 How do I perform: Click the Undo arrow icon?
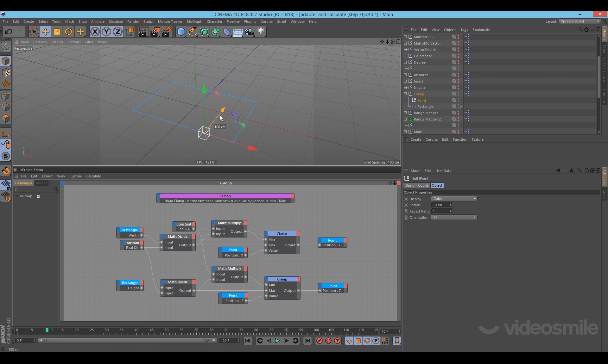coord(9,32)
